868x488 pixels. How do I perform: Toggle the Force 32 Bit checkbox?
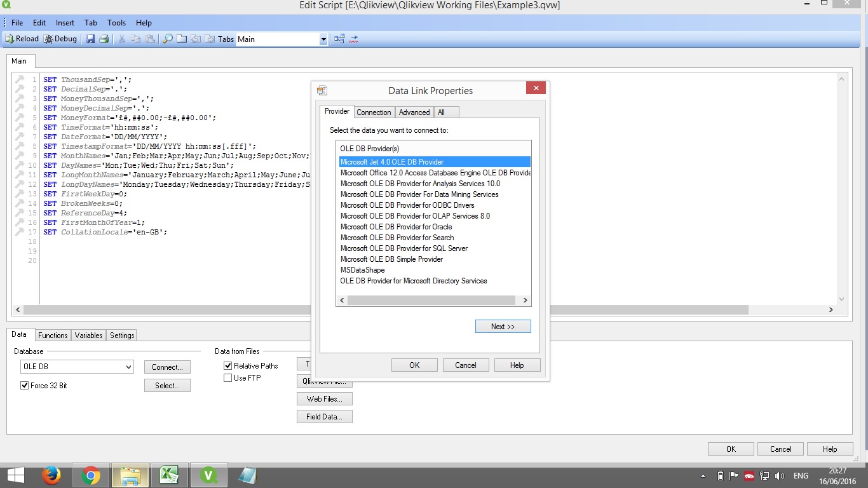[25, 386]
